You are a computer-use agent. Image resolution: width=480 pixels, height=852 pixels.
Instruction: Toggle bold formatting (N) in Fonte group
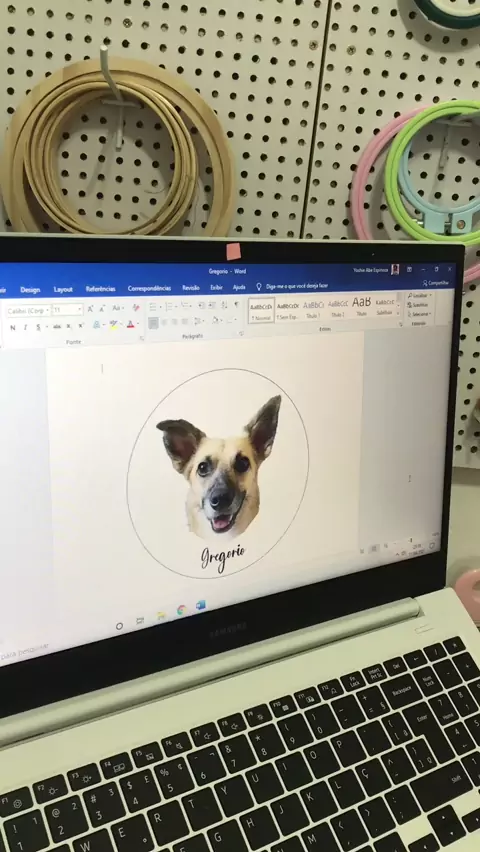pyautogui.click(x=13, y=327)
